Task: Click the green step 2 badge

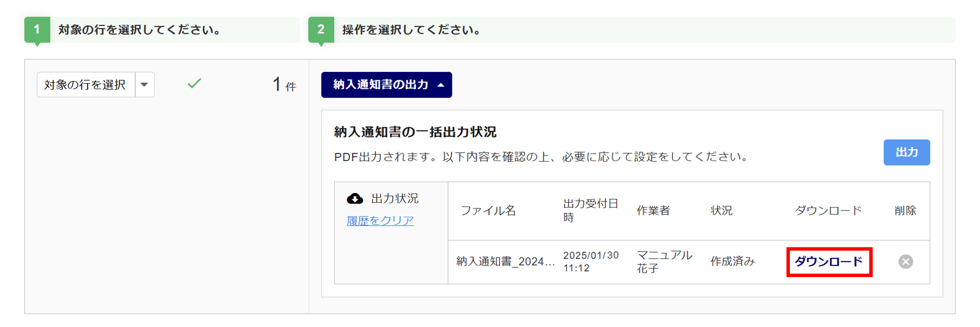Action: (x=321, y=30)
